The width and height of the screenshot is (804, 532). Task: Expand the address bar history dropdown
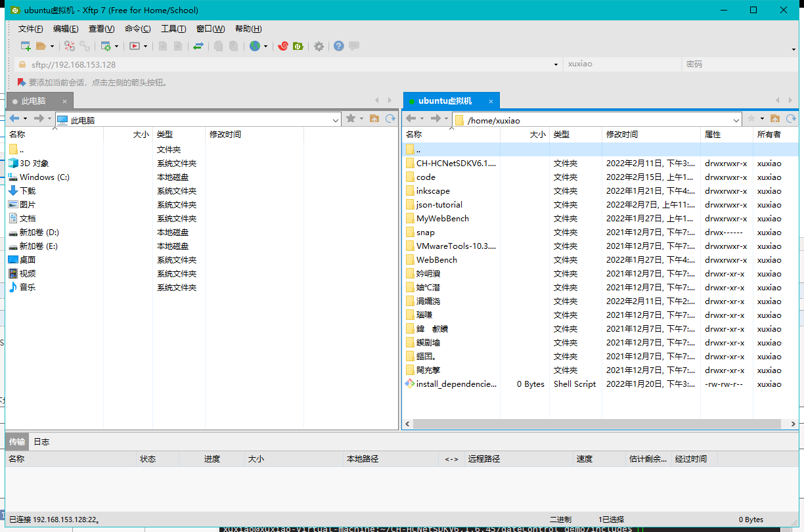[556, 64]
